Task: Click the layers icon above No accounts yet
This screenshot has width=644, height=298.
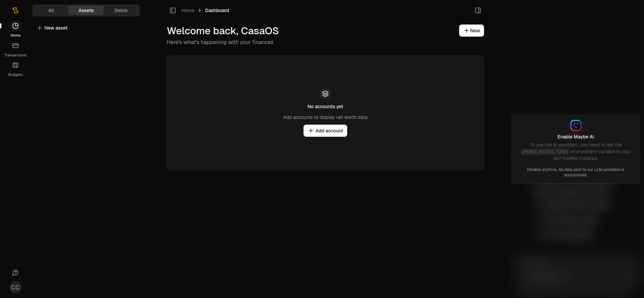Action: tap(325, 94)
